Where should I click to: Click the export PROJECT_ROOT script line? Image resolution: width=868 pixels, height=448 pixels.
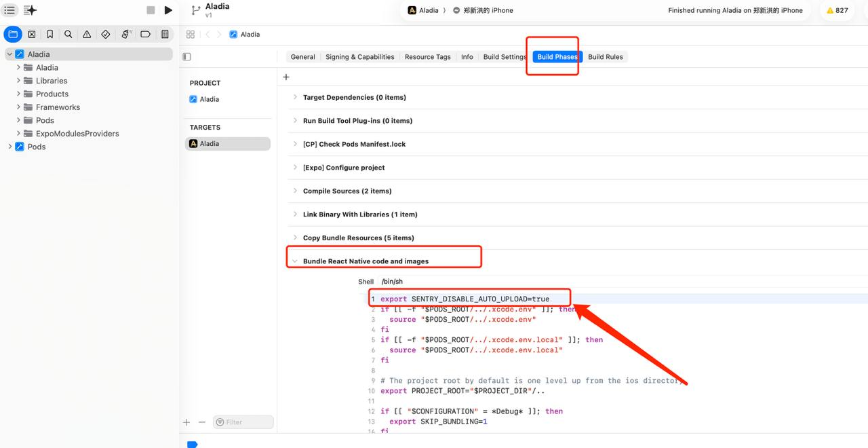click(462, 391)
